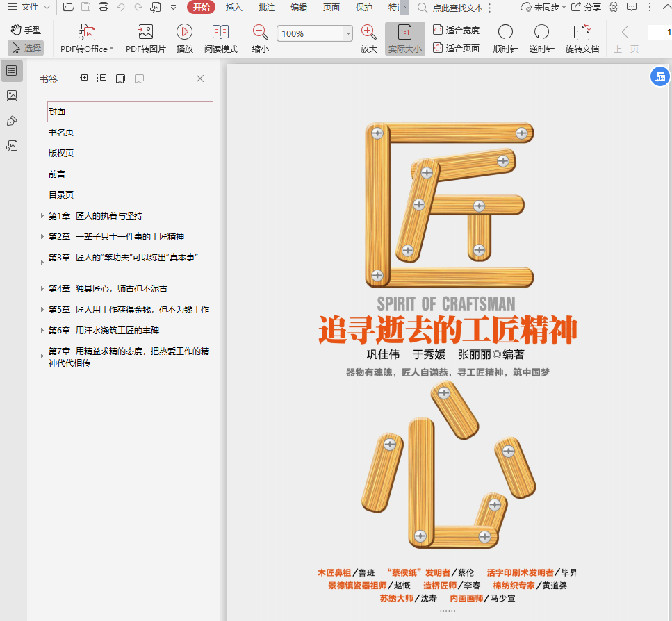Click the bottom sidebar PDF convert icon

[x=12, y=146]
